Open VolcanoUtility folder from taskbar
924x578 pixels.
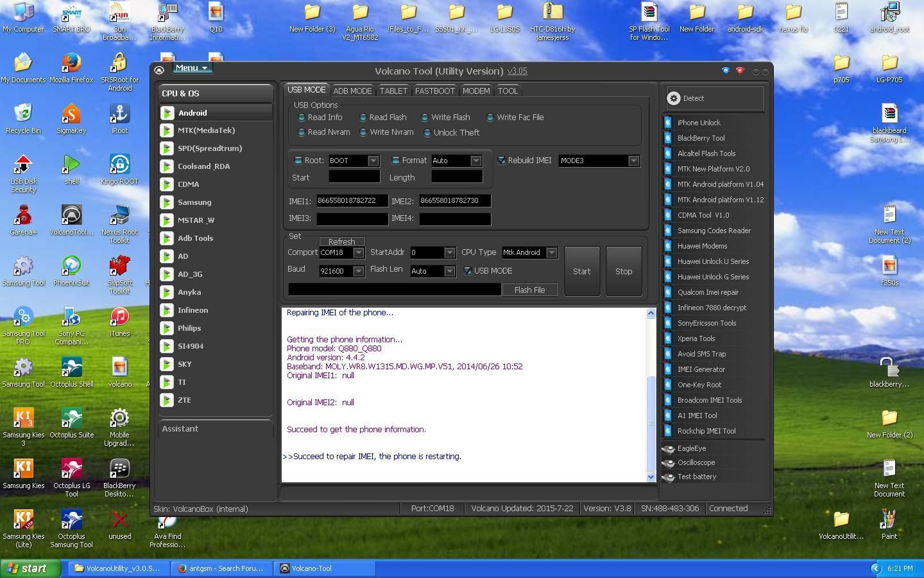tap(119, 568)
